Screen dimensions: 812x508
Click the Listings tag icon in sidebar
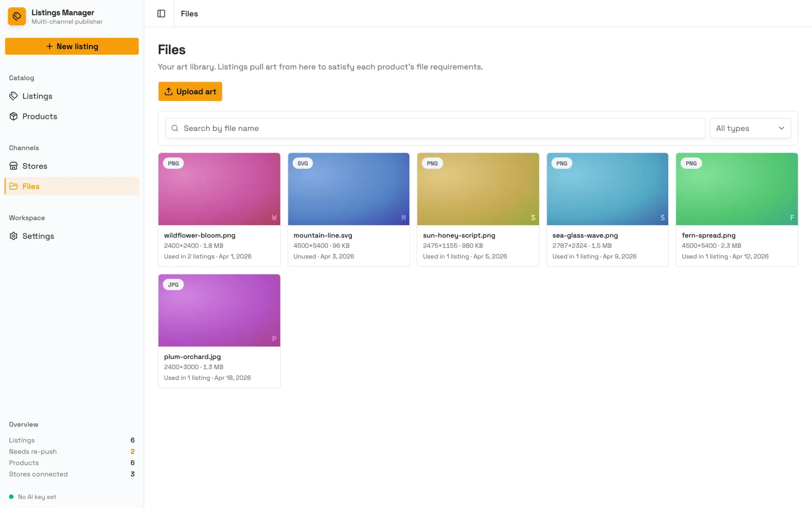point(14,96)
